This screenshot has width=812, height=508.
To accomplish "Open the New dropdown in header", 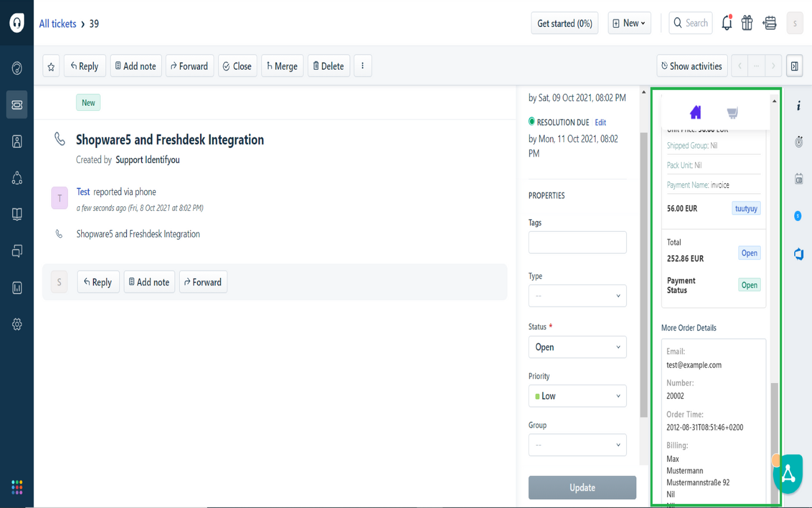I will tap(629, 23).
